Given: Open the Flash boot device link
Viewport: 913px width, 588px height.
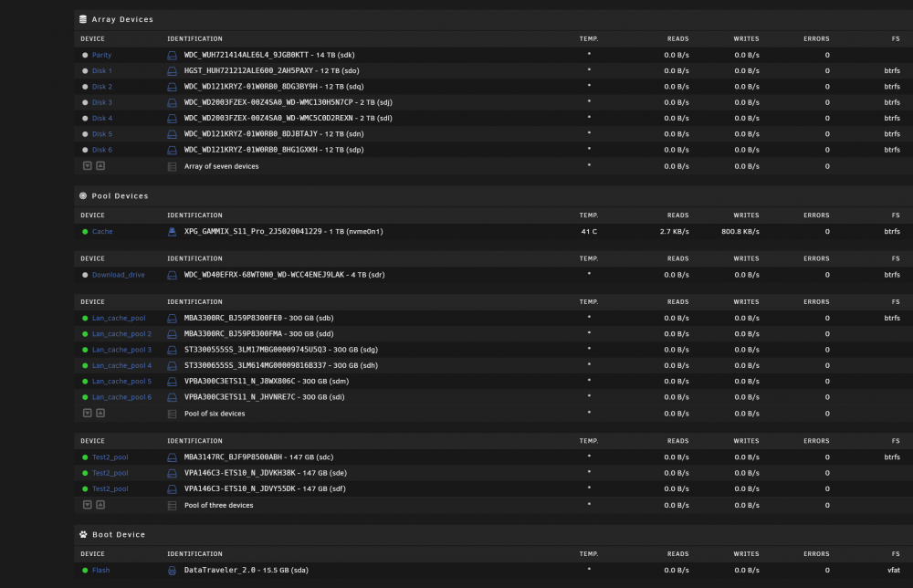Looking at the screenshot, I should pyautogui.click(x=100, y=571).
